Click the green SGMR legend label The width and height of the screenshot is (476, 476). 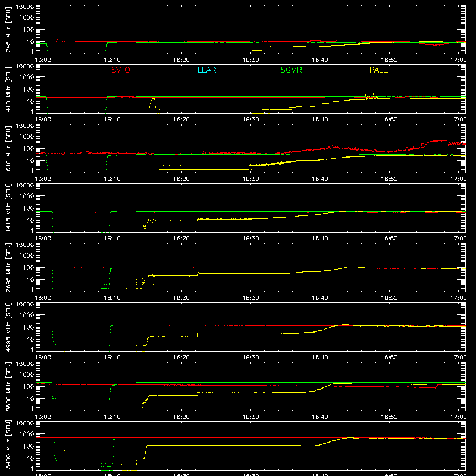coord(291,70)
